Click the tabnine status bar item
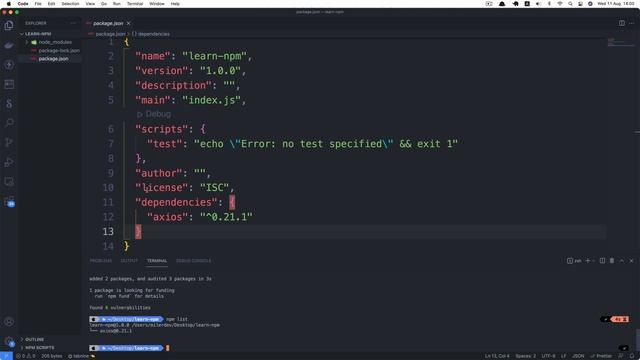640x360 pixels. pos(81,356)
